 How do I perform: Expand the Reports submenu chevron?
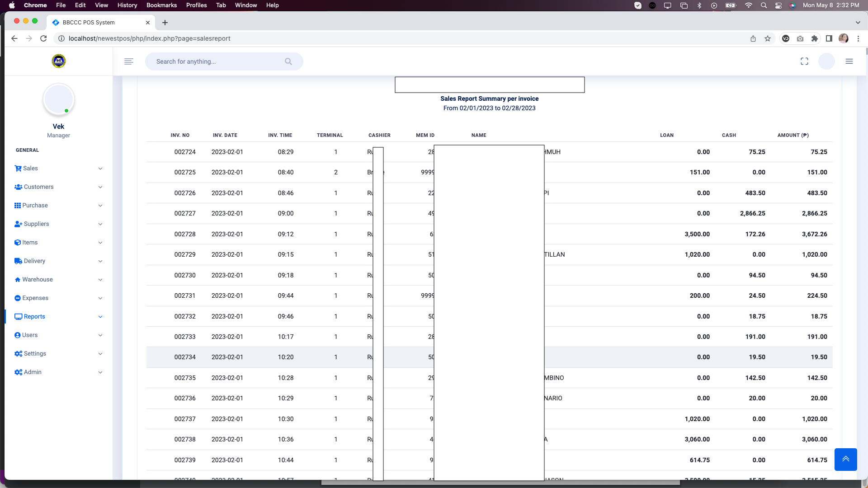pyautogui.click(x=100, y=317)
